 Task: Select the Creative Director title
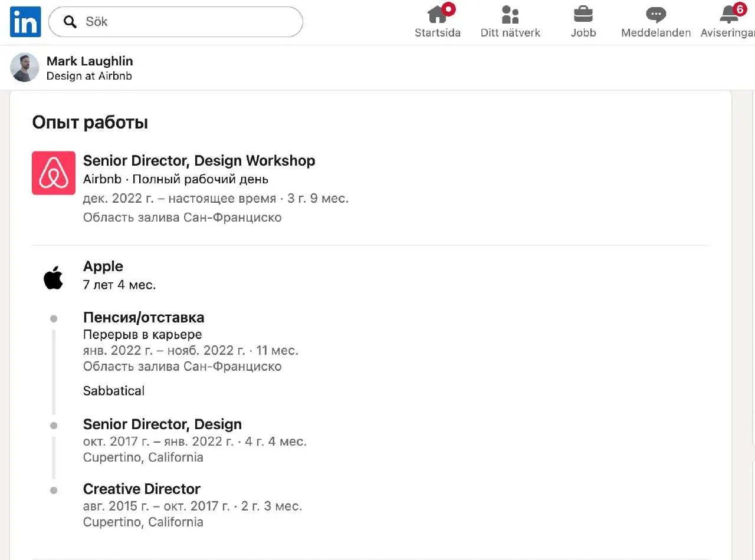coord(142,489)
